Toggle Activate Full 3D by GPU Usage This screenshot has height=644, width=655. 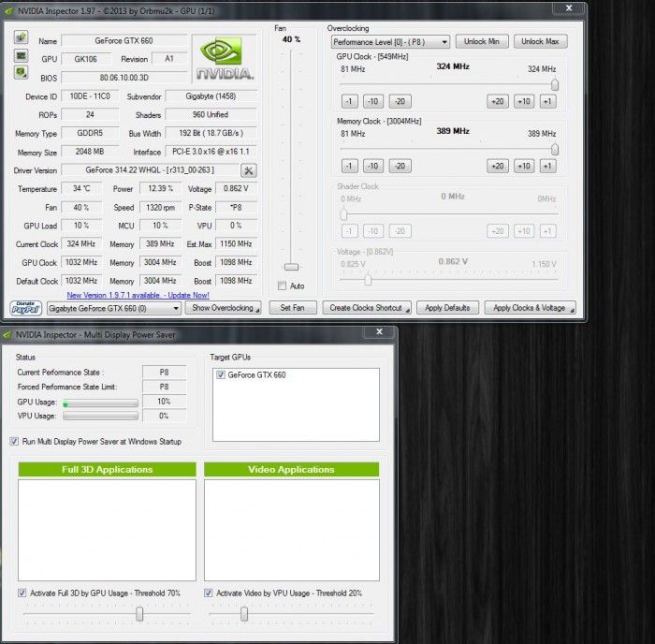(22, 593)
